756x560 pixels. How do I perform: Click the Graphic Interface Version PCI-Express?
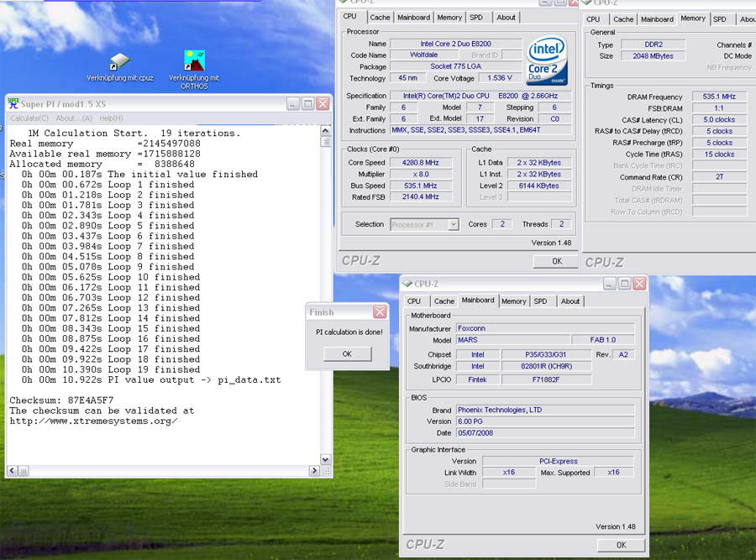[559, 461]
